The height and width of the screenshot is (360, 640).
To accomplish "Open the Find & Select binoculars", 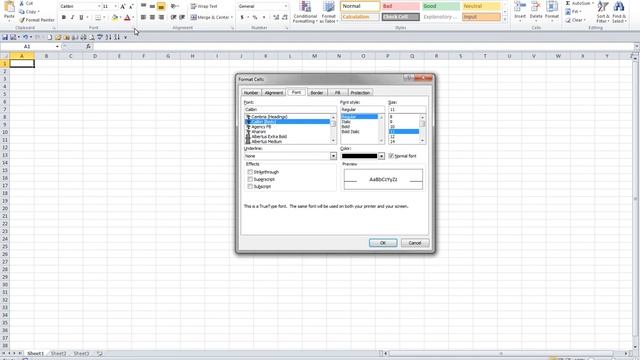I will click(x=619, y=7).
